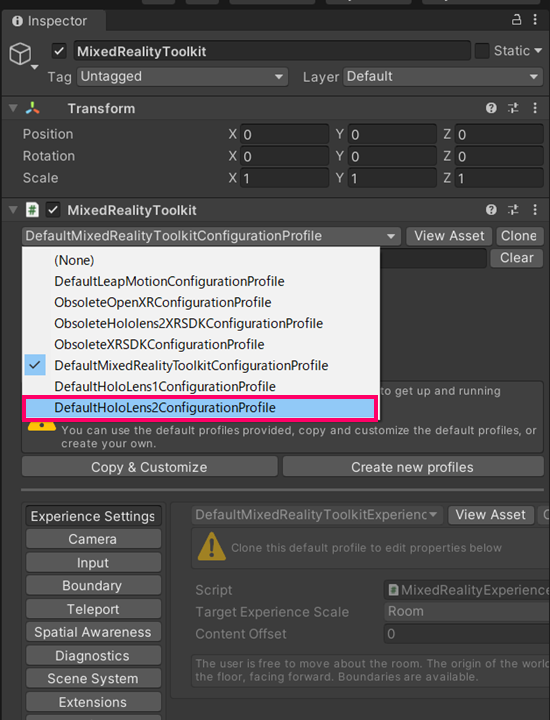Image resolution: width=550 pixels, height=720 pixels.
Task: Open Transform component context menu
Action: (x=535, y=108)
